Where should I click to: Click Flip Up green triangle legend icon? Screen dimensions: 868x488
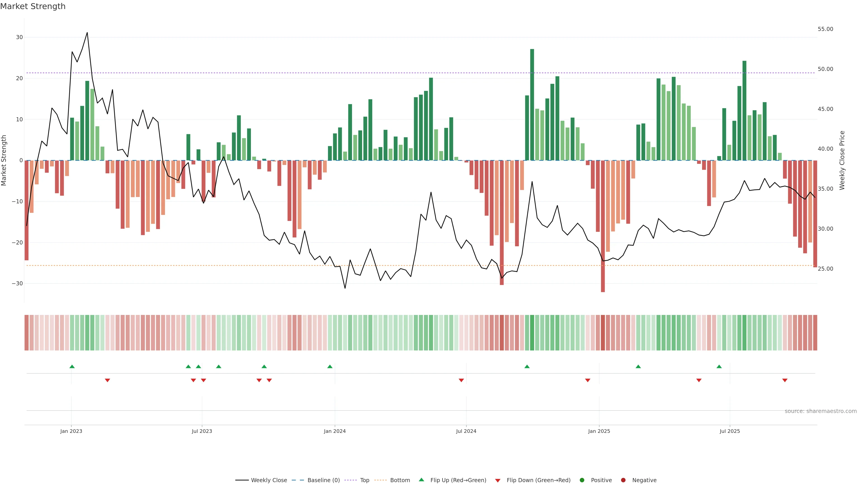[421, 480]
